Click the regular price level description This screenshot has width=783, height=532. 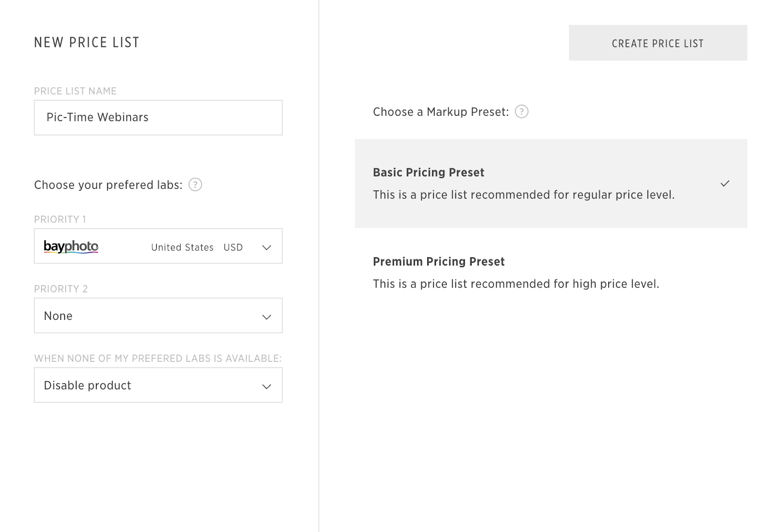pos(524,195)
